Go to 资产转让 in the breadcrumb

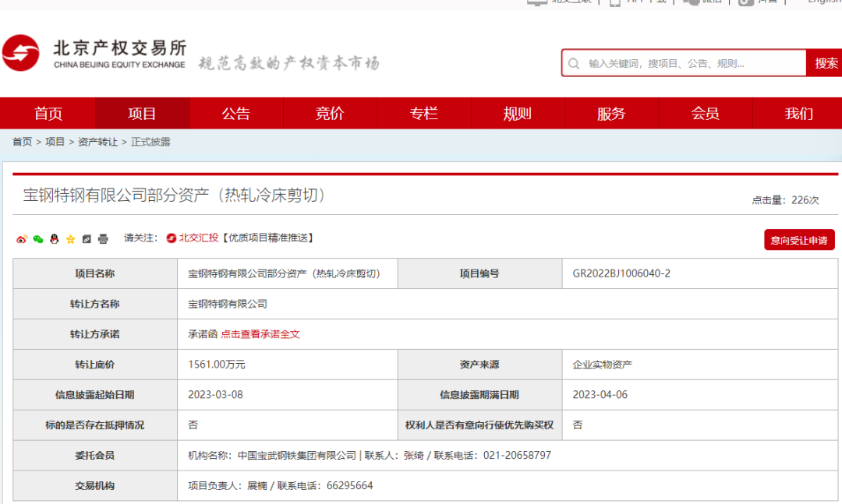(97, 142)
